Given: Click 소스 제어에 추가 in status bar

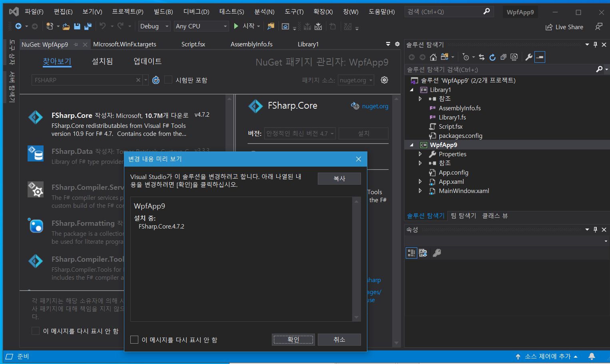Looking at the screenshot, I should click(548, 356).
